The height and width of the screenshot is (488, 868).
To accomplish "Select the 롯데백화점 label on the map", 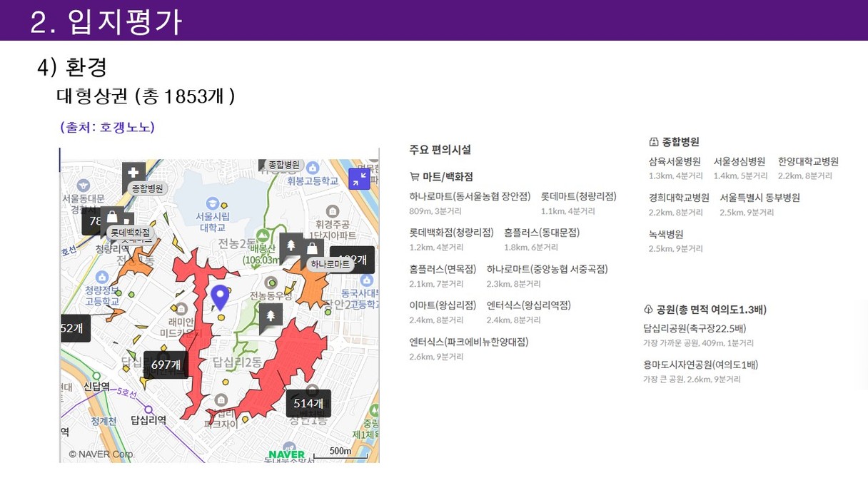I will coord(131,233).
